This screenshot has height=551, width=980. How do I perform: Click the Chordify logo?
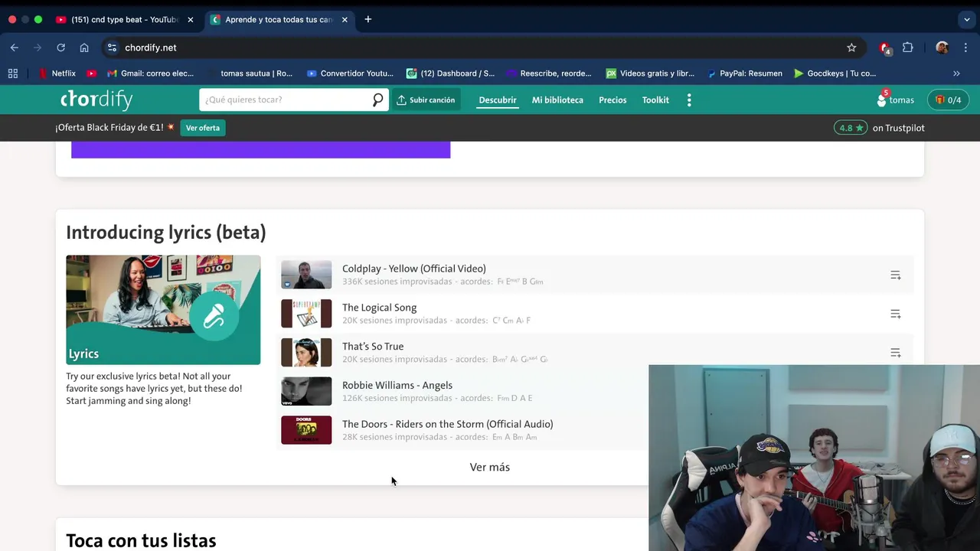(96, 99)
